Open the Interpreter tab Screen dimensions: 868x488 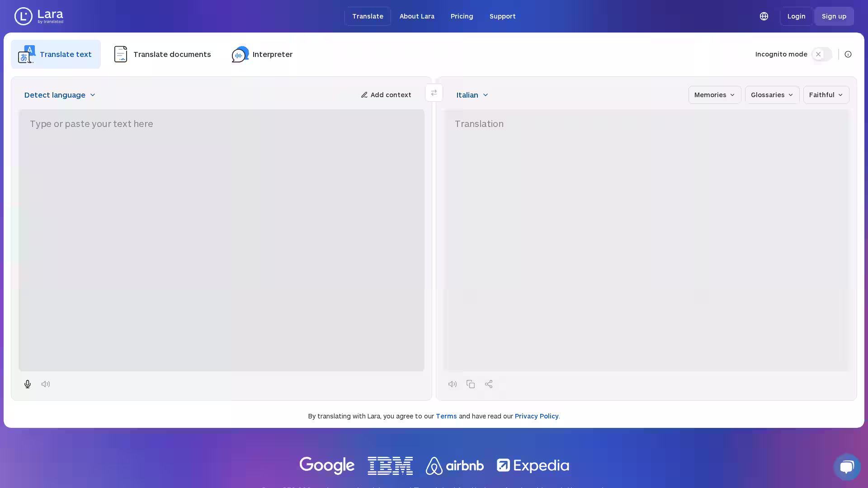[262, 54]
